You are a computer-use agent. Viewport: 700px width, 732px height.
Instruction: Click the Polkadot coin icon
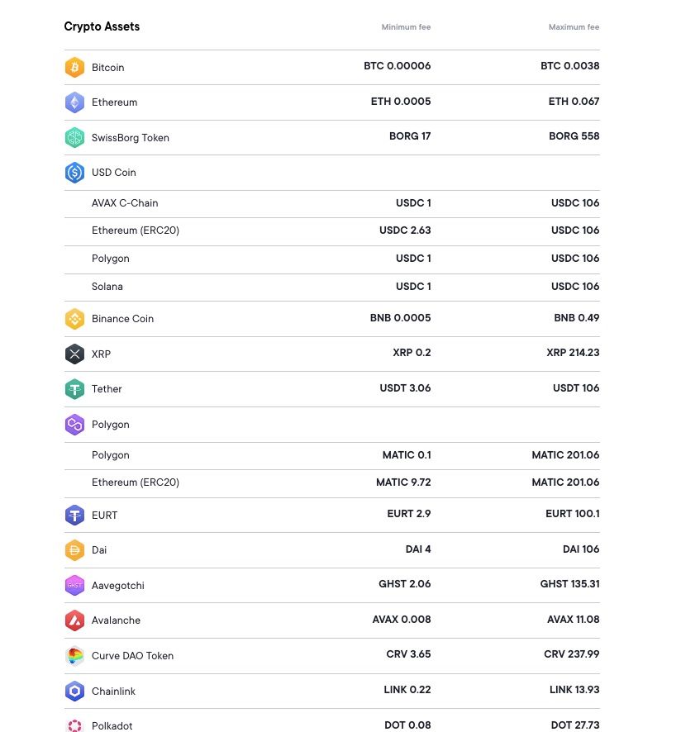(74, 725)
